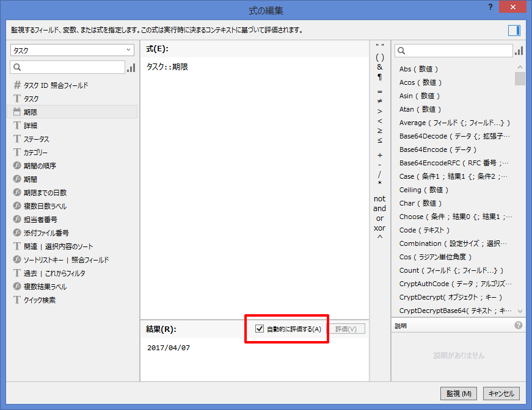Insert the power caret operator
532x410 pixels.
click(380, 237)
